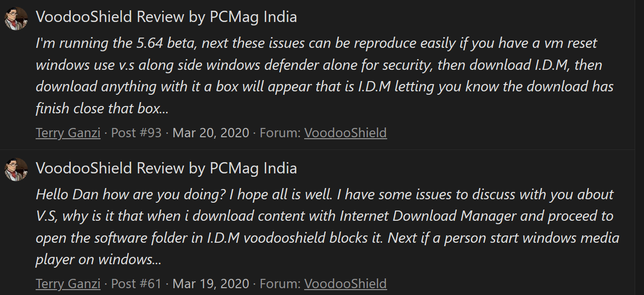The image size is (644, 295).
Task: Click Terry Ganzi's avatar beside the Post #61 result
Action: [16, 170]
